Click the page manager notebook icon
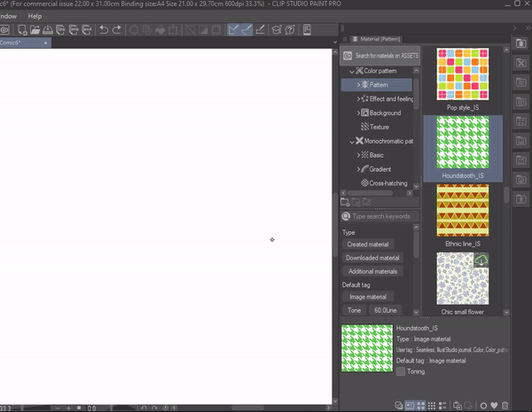The height and width of the screenshot is (412, 532). coord(307,30)
